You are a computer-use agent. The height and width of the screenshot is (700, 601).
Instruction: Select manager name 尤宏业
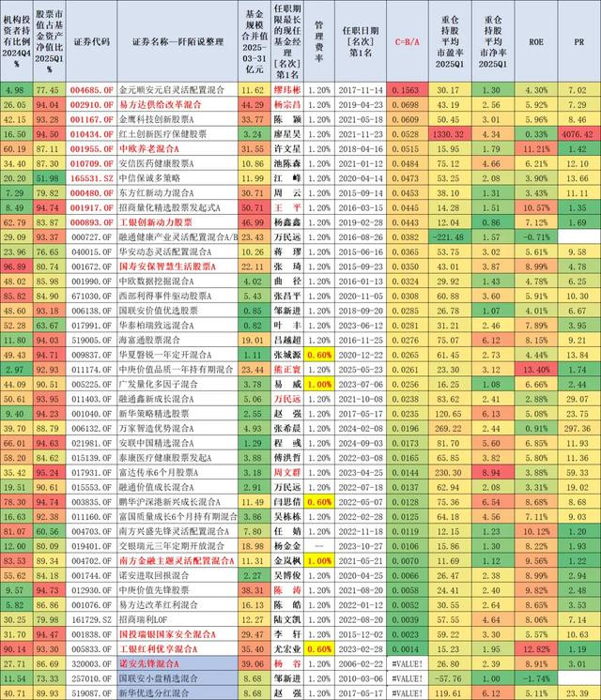[x=287, y=649]
